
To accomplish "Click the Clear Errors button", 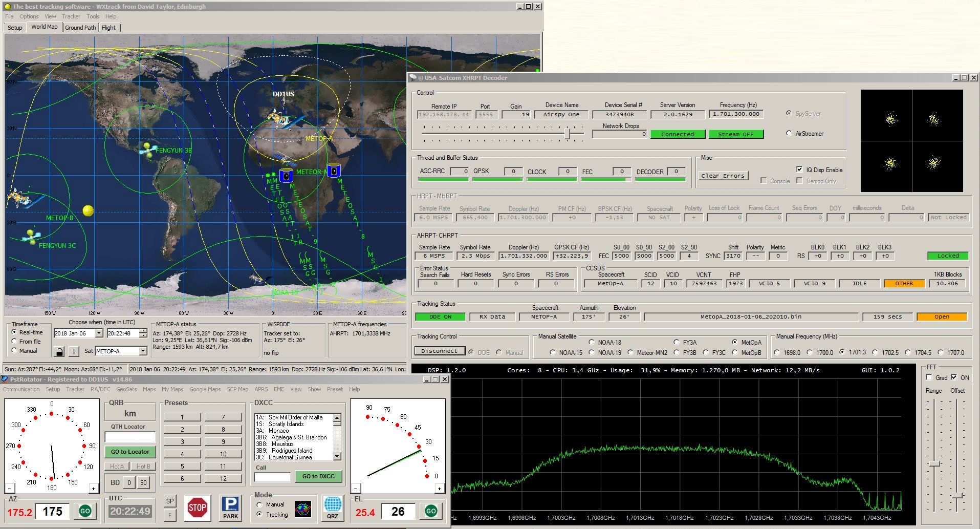I will (x=723, y=176).
